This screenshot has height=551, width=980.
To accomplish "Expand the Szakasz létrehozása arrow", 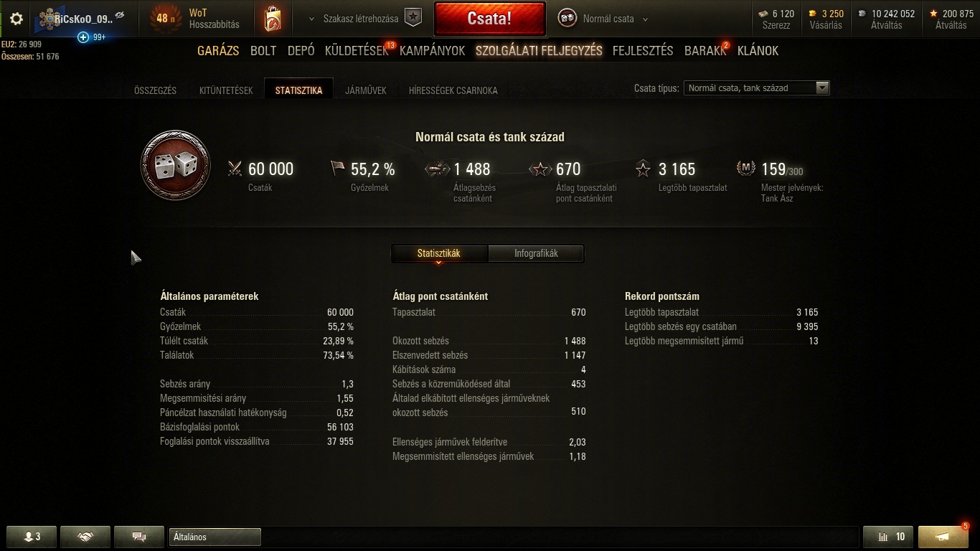I will 311,19.
